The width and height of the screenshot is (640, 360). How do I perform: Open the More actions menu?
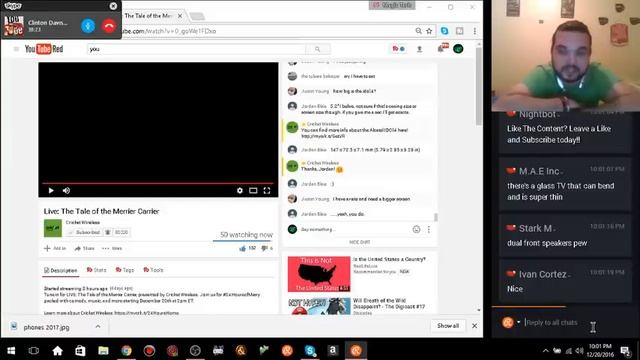[x=112, y=248]
